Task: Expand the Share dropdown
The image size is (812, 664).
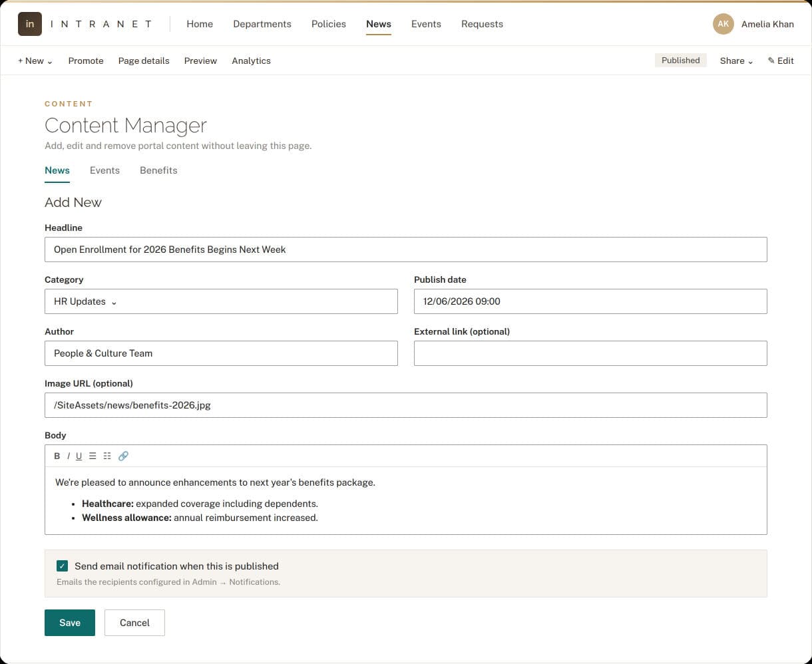Action: pos(736,61)
